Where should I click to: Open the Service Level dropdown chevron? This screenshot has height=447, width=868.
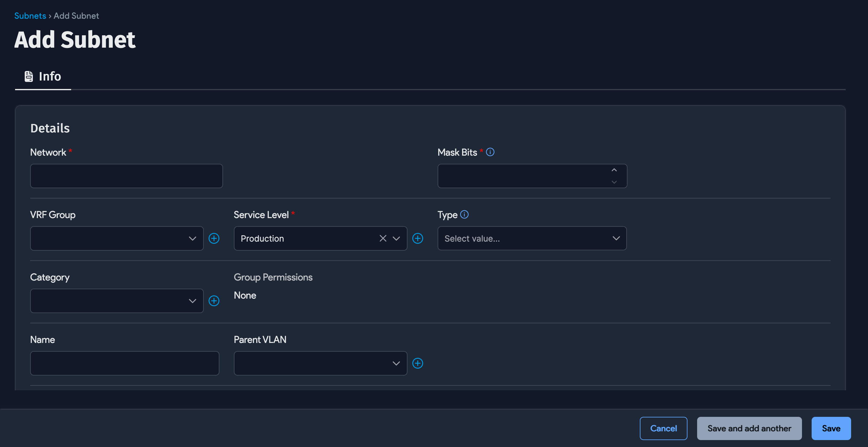pos(396,238)
